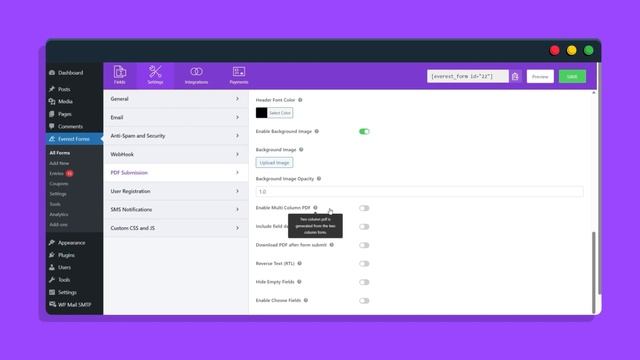
Task: Click Background Image help icon
Action: pyautogui.click(x=301, y=150)
